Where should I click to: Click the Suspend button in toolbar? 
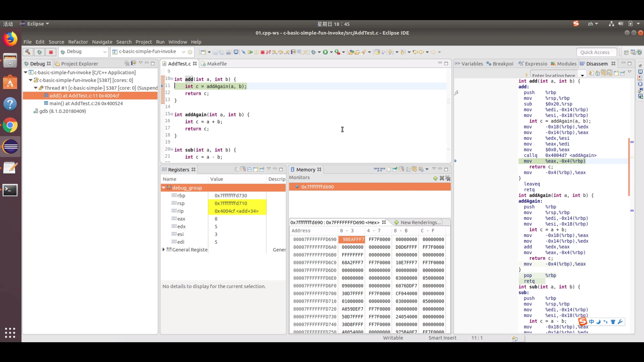[x=257, y=52]
